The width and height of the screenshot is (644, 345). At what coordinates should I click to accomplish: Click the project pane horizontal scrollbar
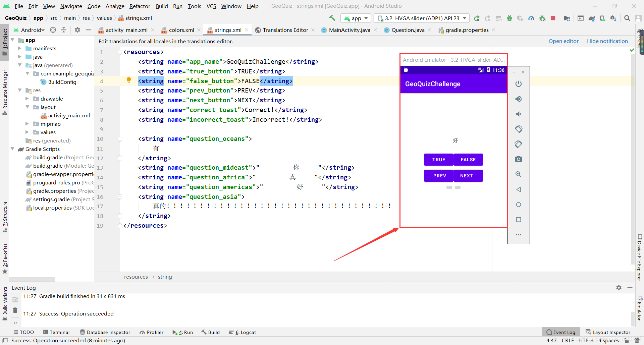[33, 279]
